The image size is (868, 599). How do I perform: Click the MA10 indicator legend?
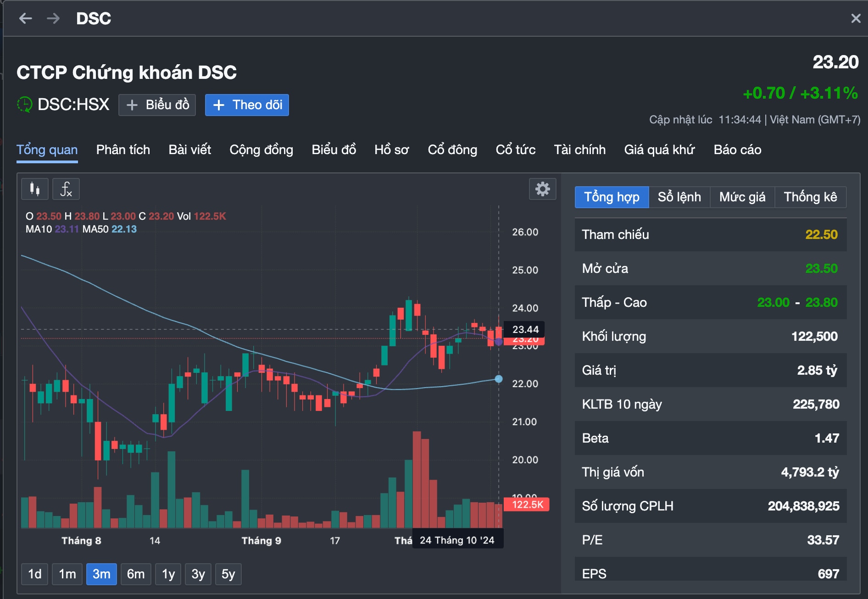pyautogui.click(x=52, y=229)
